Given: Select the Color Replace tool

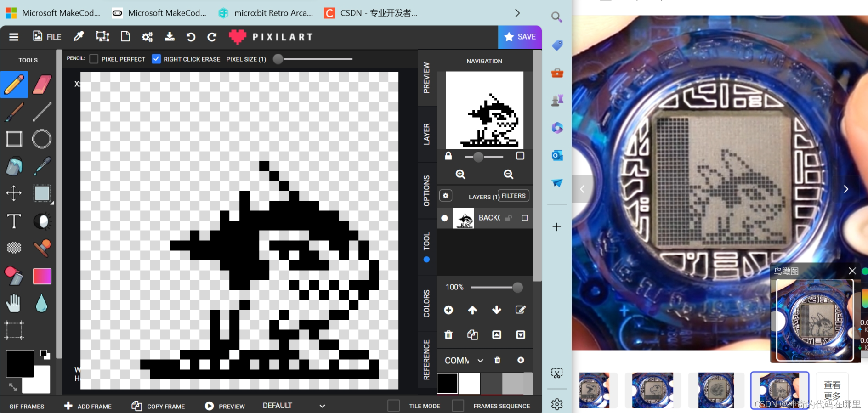Looking at the screenshot, I should coord(14,276).
